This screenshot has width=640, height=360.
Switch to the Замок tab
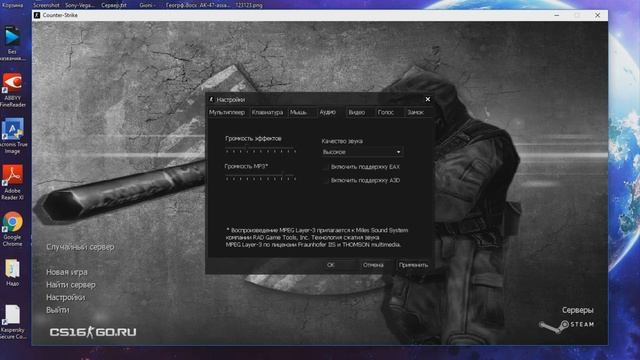pyautogui.click(x=418, y=112)
